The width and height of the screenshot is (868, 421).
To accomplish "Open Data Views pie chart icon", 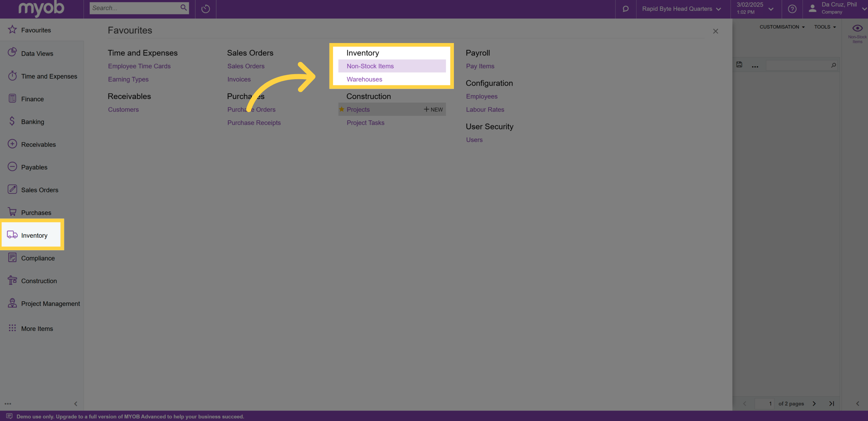I will pyautogui.click(x=12, y=52).
